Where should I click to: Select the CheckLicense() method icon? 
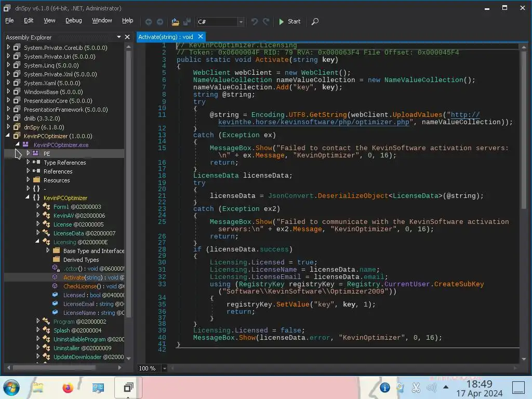pos(55,286)
